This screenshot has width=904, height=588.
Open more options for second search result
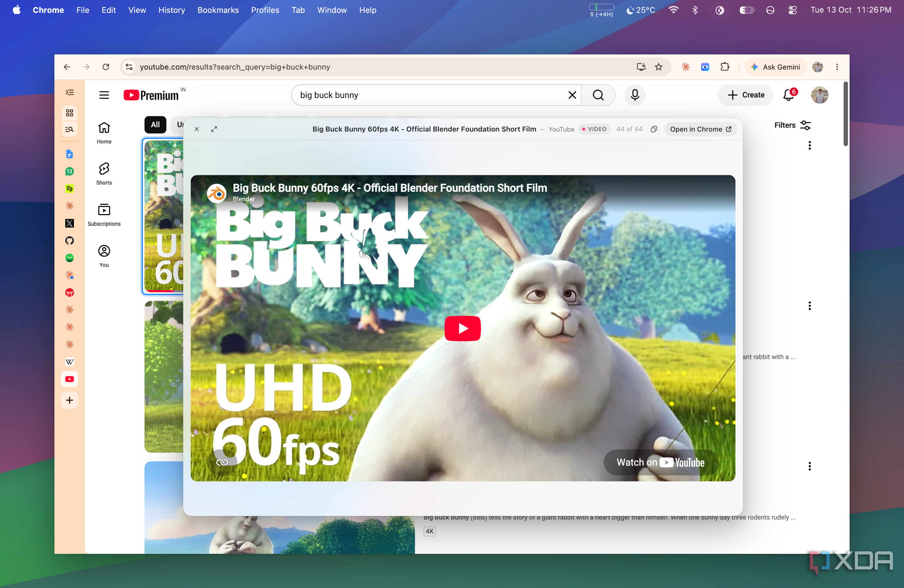point(809,306)
